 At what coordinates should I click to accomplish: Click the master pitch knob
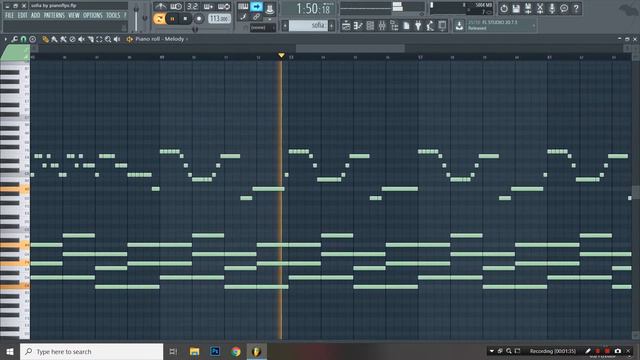tap(145, 18)
